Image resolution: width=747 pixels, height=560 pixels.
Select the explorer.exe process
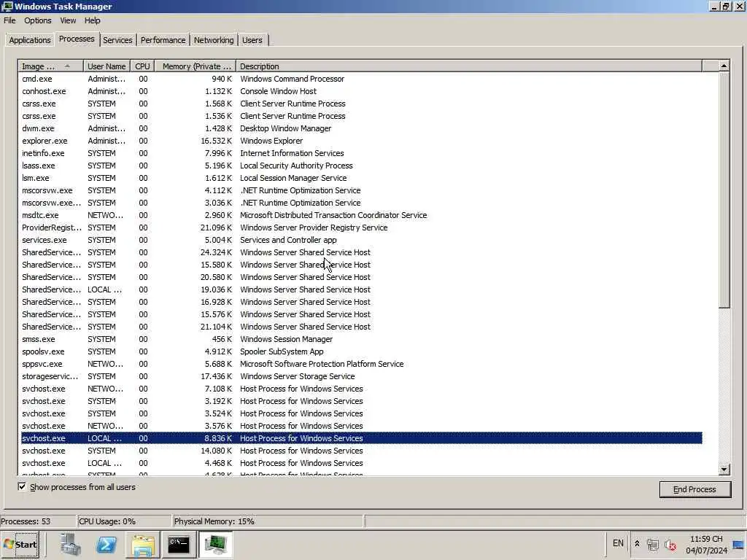pos(361,141)
